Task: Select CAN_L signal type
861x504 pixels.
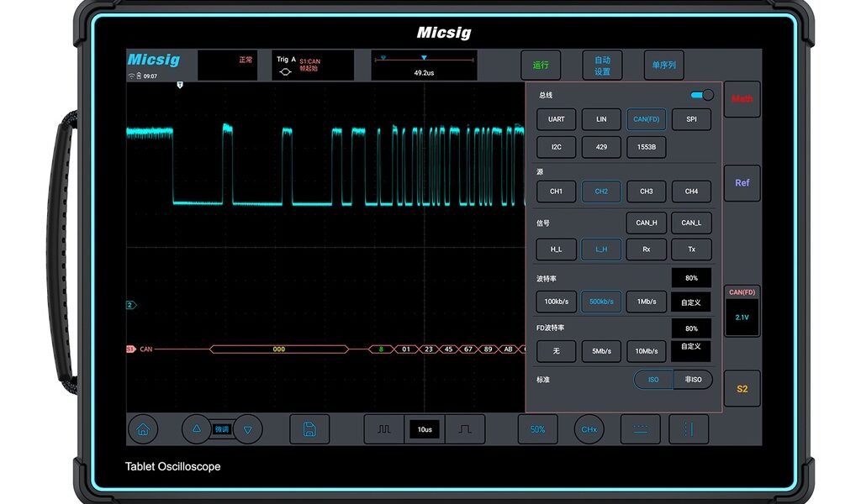Action: tap(691, 223)
